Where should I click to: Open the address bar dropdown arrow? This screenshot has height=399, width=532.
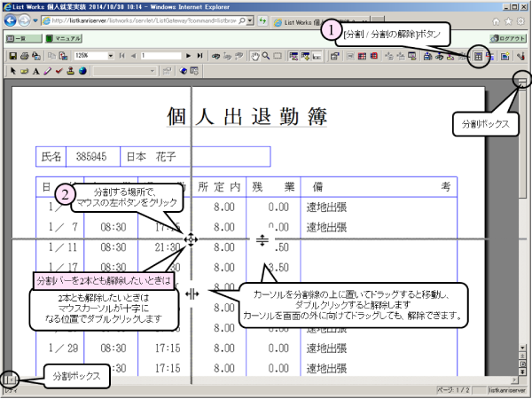pos(250,21)
